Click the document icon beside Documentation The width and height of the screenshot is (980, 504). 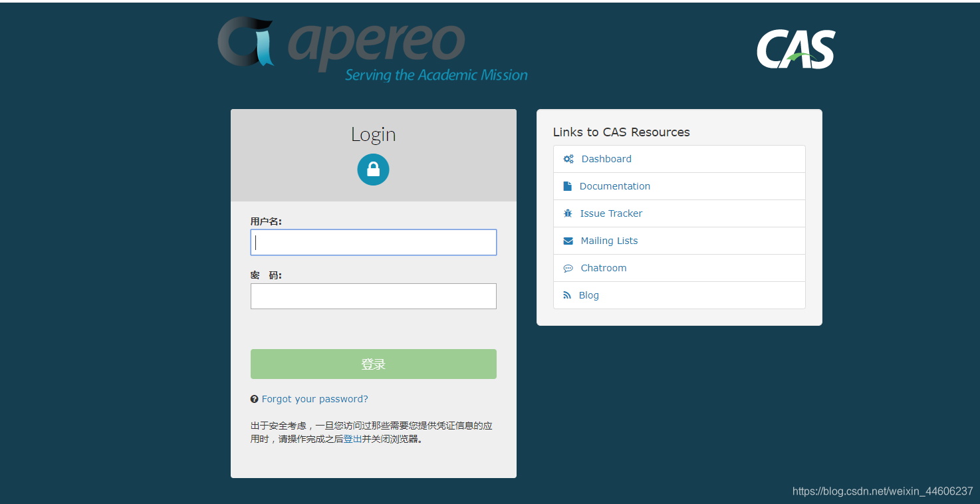(x=568, y=186)
